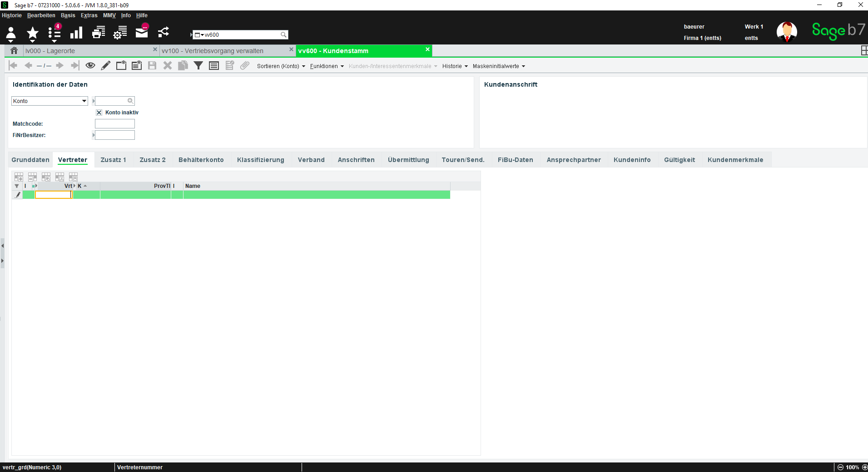Open the bar chart statistics icon
Image resolution: width=868 pixels, height=472 pixels.
(x=76, y=33)
